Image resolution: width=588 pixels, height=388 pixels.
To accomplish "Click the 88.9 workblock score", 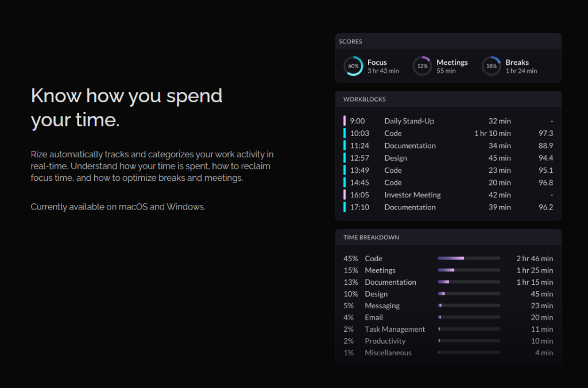I will (x=546, y=146).
